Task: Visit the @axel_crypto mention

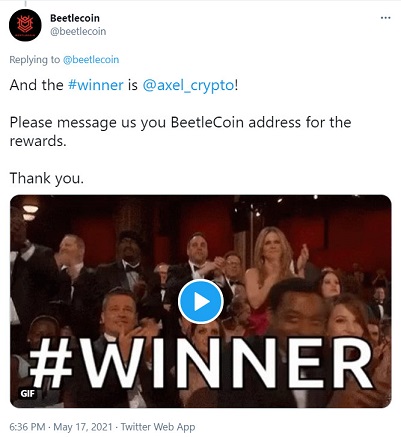Action: [188, 85]
